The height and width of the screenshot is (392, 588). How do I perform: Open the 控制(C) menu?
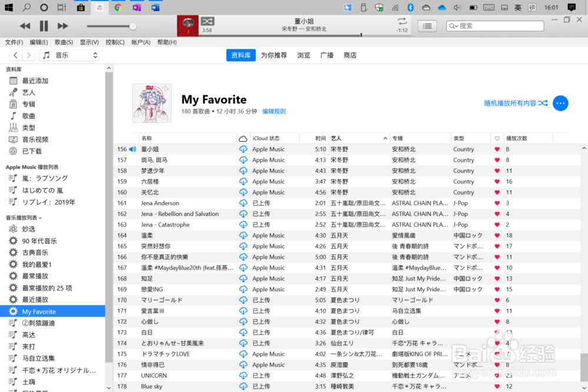coord(115,42)
